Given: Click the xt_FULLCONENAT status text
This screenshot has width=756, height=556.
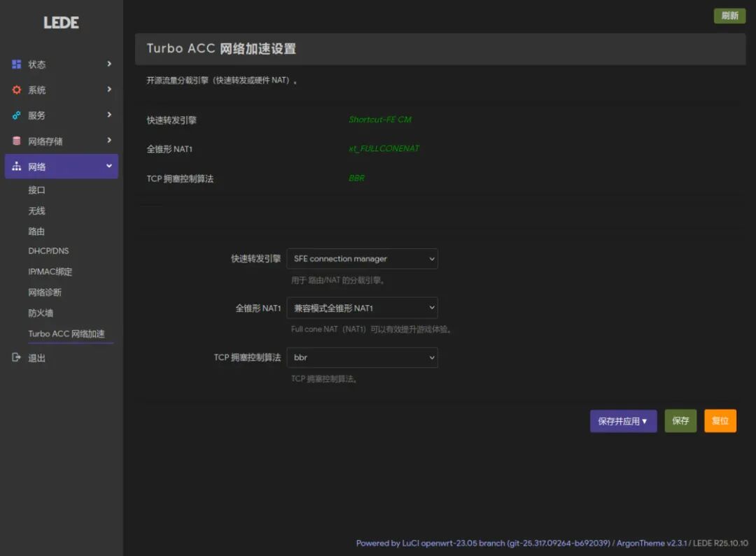Looking at the screenshot, I should tap(384, 148).
